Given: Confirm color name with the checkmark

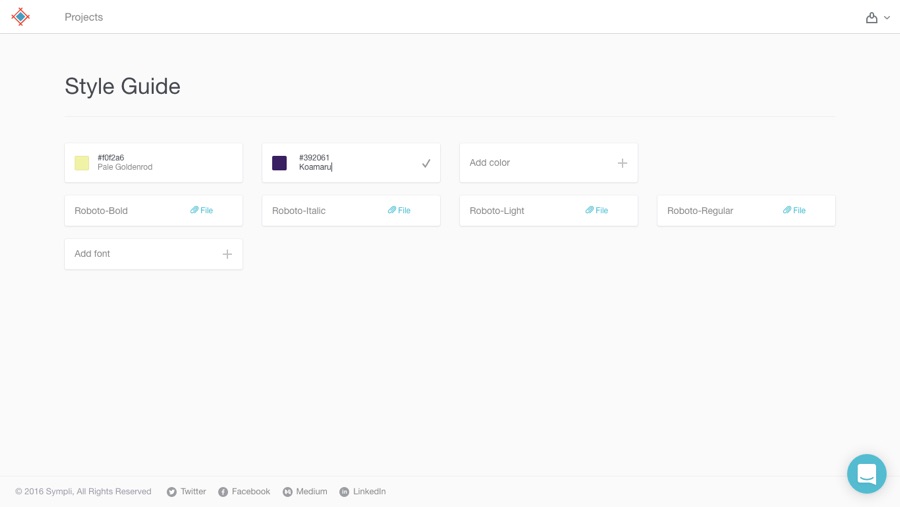Looking at the screenshot, I should [x=426, y=163].
